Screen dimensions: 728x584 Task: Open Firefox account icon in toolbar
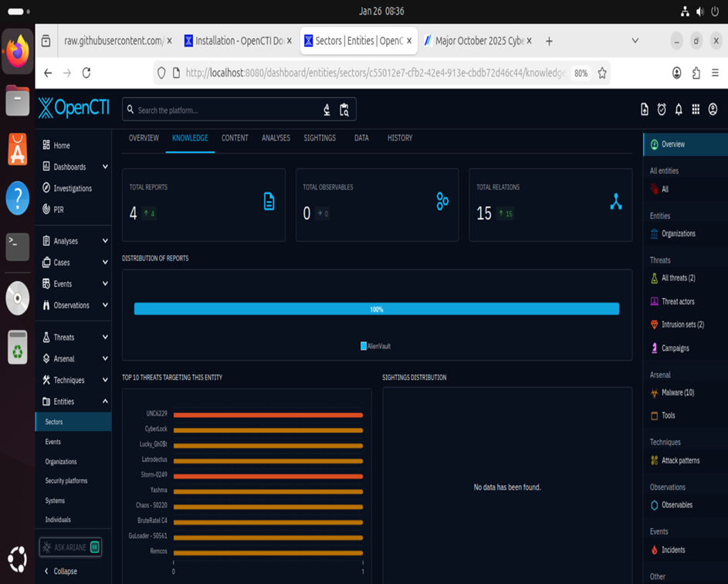[677, 73]
